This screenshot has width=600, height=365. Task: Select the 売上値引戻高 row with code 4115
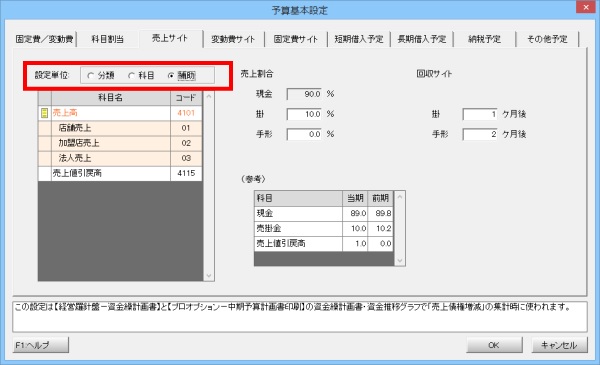120,173
